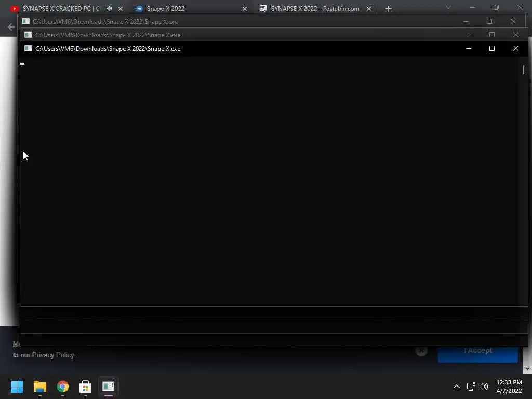Close the front Snape X.exe console window
This screenshot has height=399, width=532.
click(x=516, y=48)
